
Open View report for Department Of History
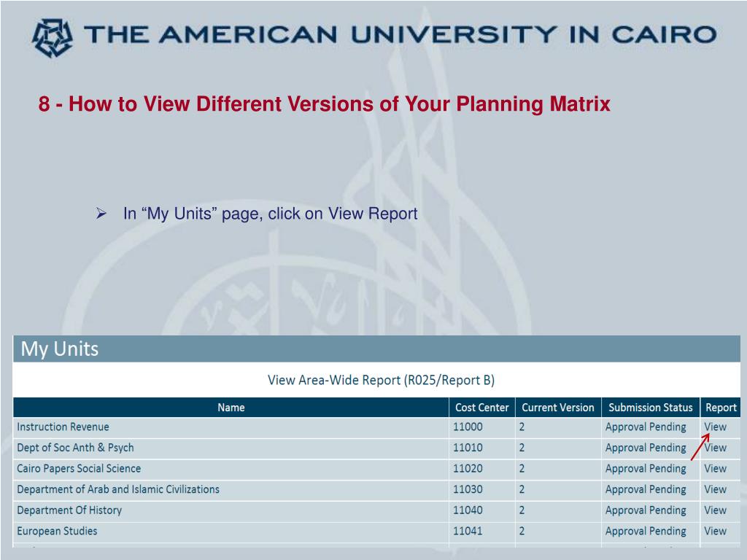pos(715,510)
